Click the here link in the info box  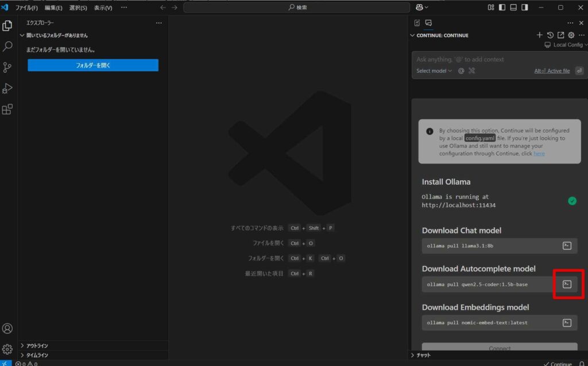[539, 153]
